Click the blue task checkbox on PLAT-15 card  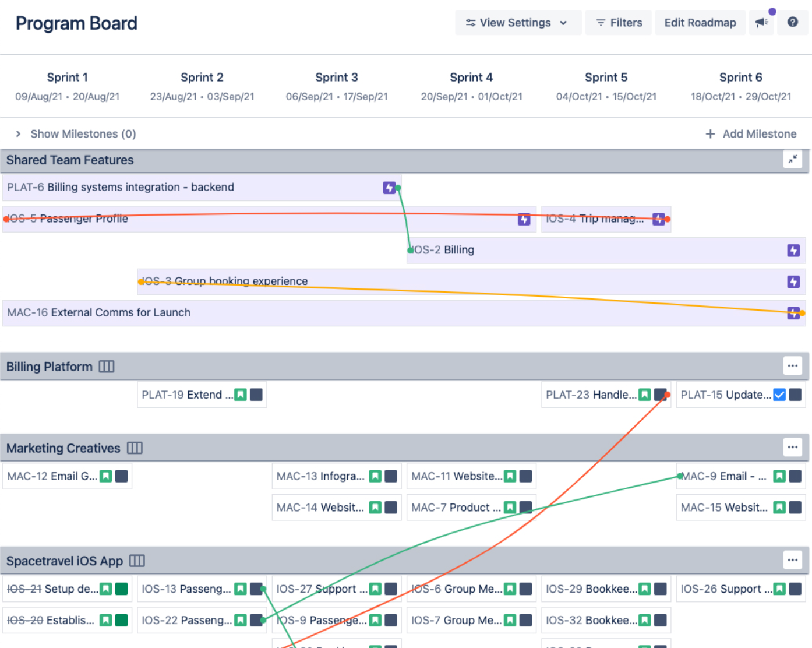pyautogui.click(x=779, y=395)
